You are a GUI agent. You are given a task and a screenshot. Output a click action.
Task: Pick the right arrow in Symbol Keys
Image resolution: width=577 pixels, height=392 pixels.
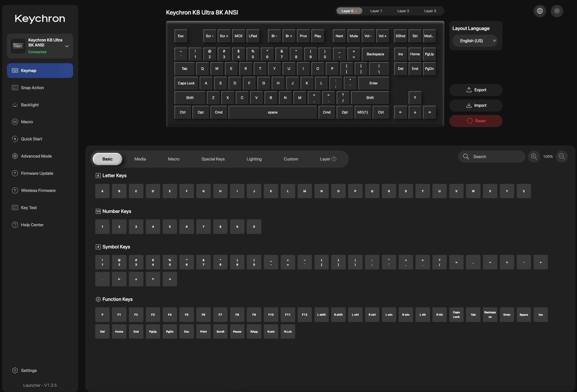click(170, 279)
